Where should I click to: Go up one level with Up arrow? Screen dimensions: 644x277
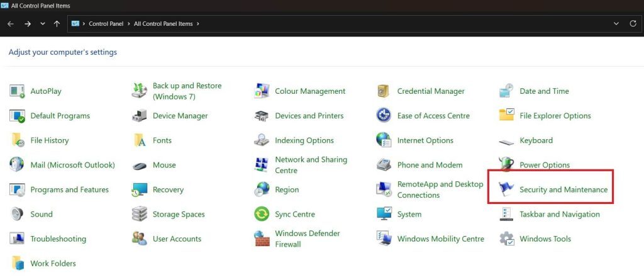57,24
